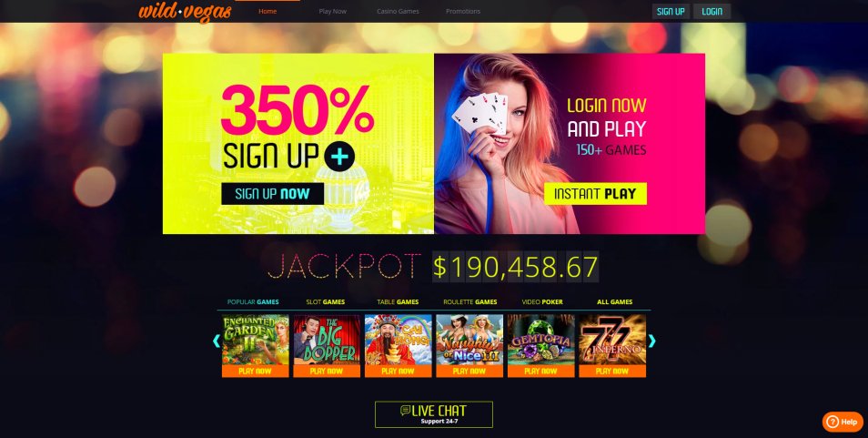Click the plus icon beside Sign Up
Screen dimensions: 868x438
(339, 158)
